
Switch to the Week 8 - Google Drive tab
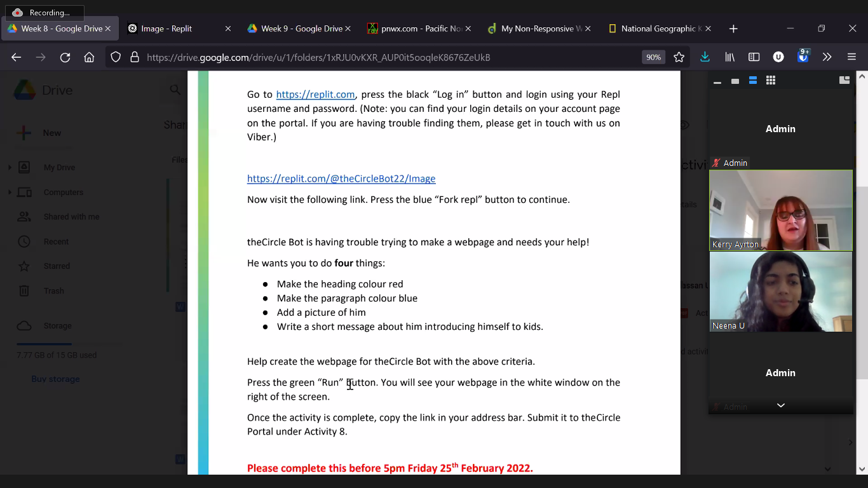click(x=60, y=29)
